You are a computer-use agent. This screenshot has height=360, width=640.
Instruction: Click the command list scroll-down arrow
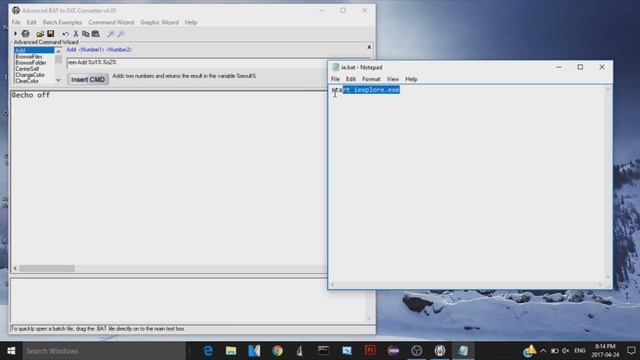point(58,80)
